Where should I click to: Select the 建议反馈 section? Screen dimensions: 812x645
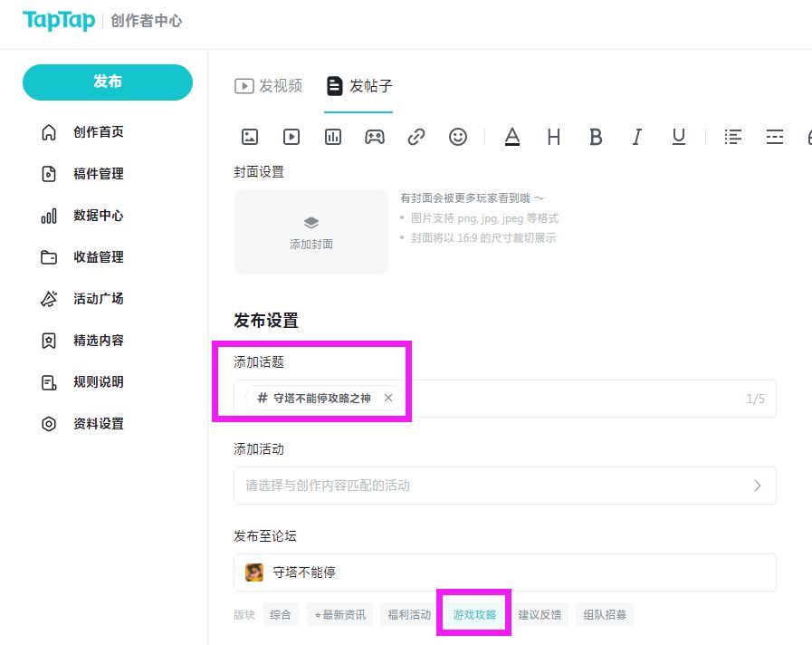540,615
